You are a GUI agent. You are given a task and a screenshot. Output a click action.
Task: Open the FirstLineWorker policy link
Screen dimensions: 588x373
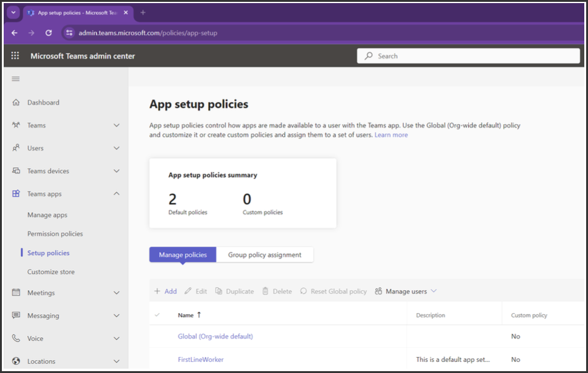201,359
